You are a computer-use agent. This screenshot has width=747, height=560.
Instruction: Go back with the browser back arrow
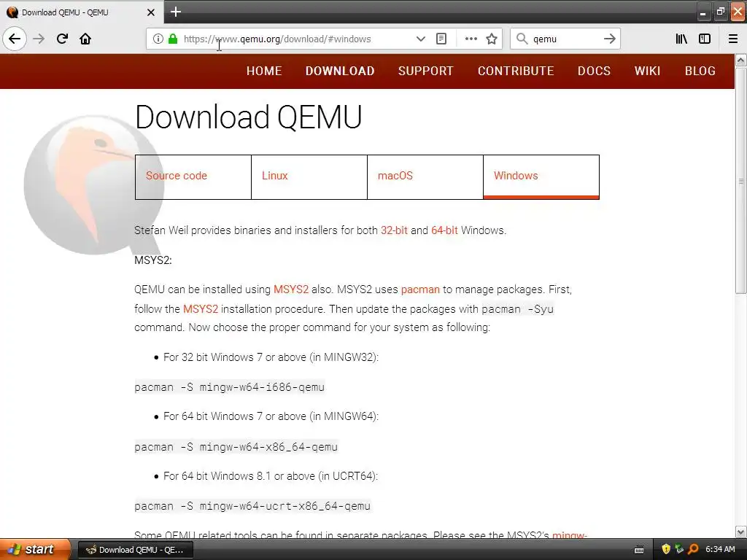point(15,39)
